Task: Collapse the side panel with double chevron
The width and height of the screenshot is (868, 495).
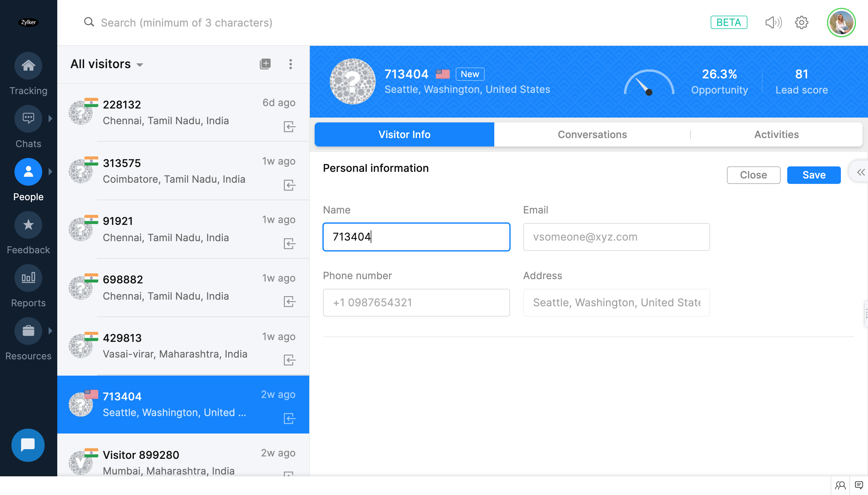Action: 860,172
